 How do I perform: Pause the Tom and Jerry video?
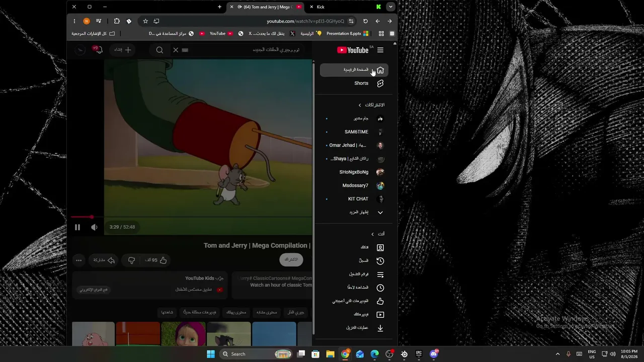(77, 227)
